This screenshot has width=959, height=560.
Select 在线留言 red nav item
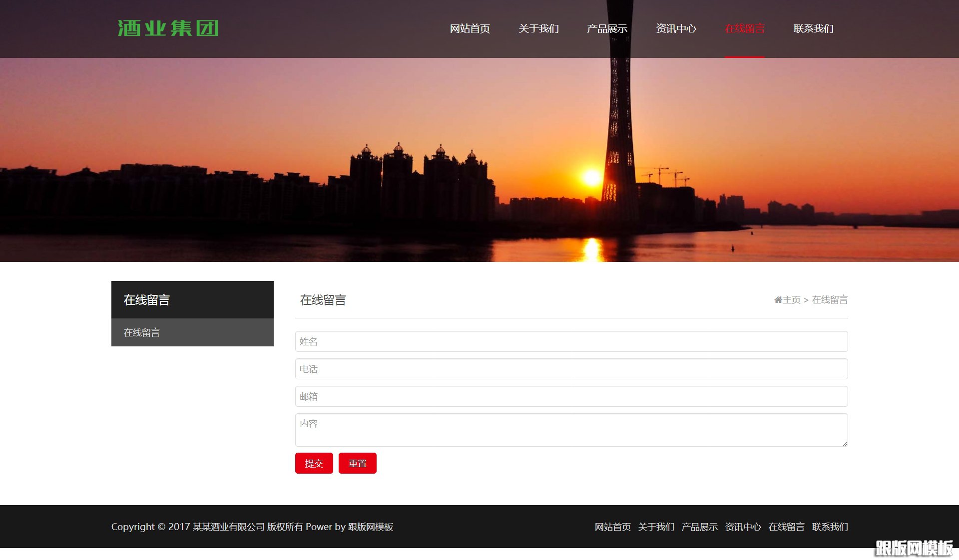(744, 28)
